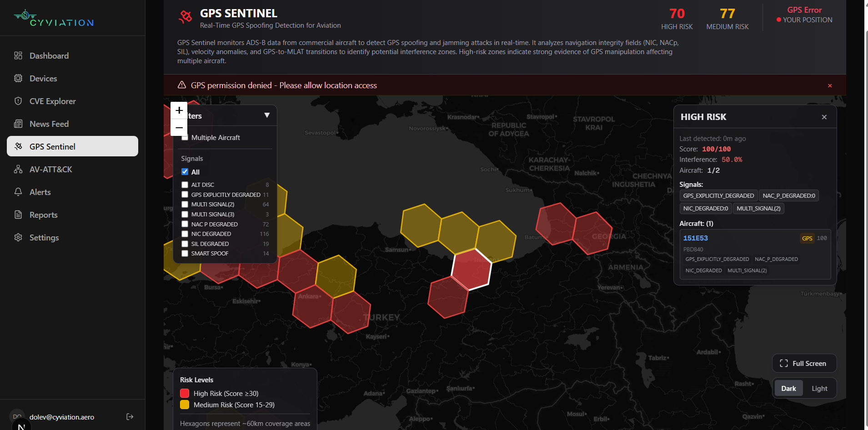This screenshot has height=430, width=868.
Task: Click the user avatar at bottom
Action: pyautogui.click(x=17, y=417)
